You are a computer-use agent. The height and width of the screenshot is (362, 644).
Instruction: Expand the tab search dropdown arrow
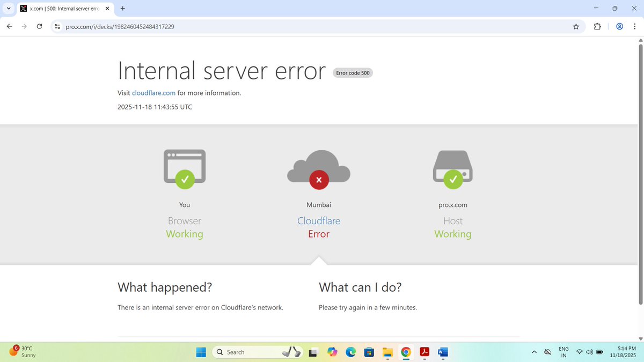(x=8, y=8)
